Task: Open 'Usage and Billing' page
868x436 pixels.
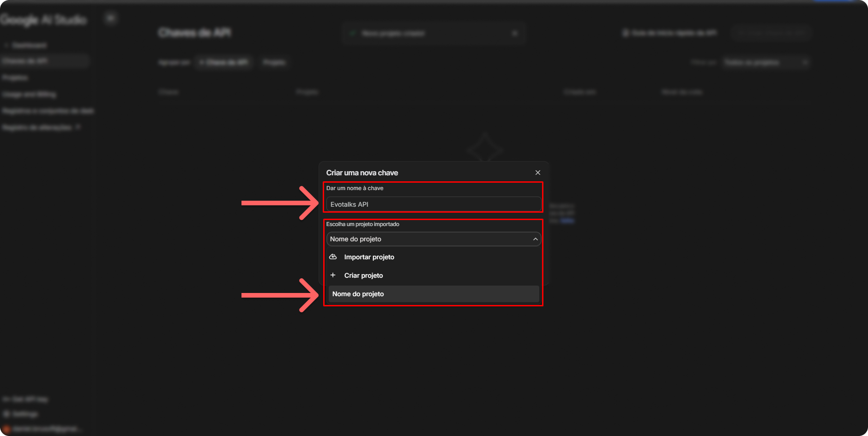Action: pyautogui.click(x=29, y=94)
